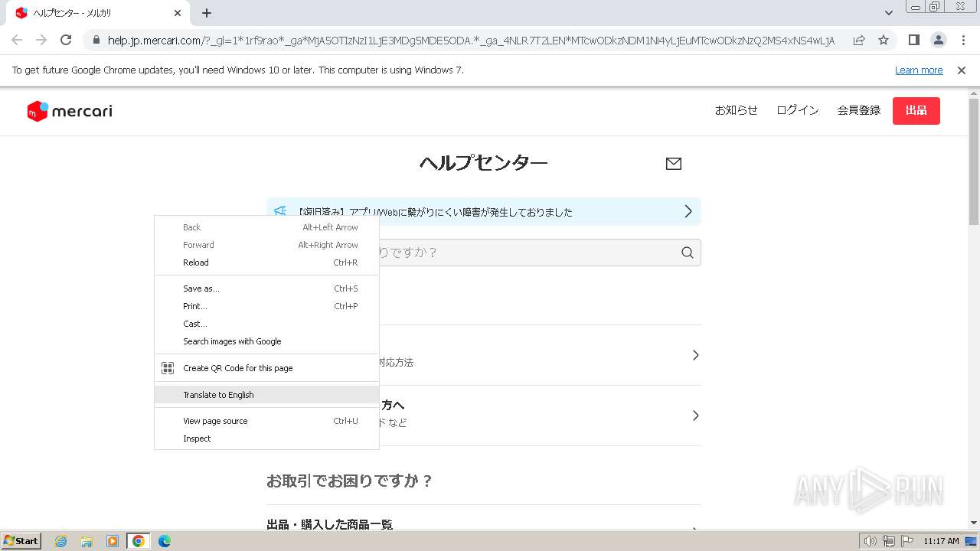Click the address bar padlock icon
980x551 pixels.
96,41
